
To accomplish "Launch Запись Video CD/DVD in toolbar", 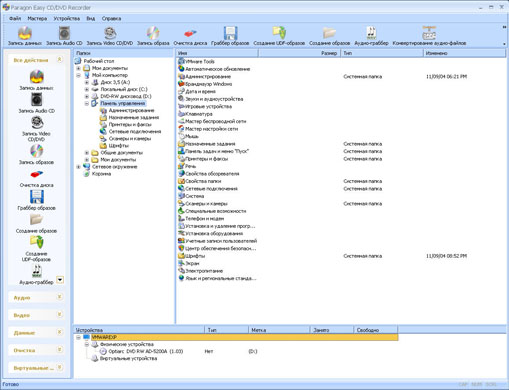I will click(x=110, y=36).
